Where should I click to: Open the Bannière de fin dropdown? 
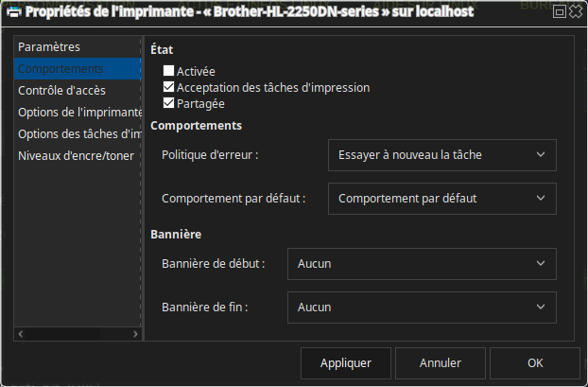coord(422,307)
